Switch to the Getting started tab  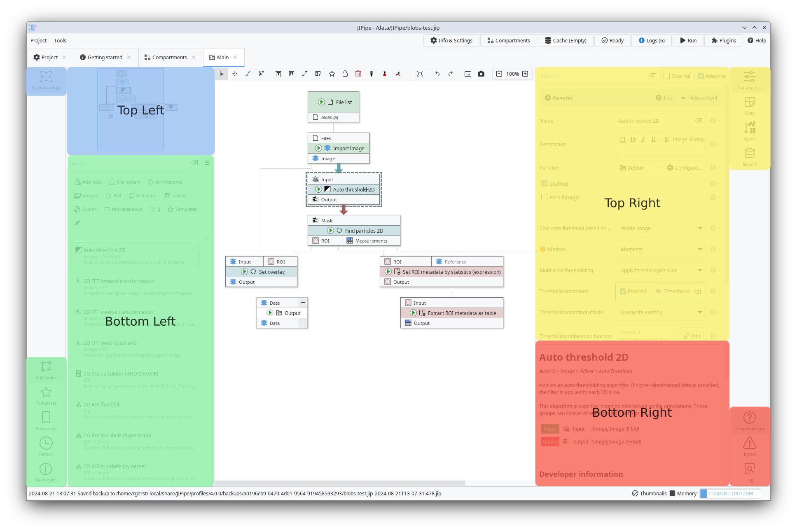coord(105,57)
